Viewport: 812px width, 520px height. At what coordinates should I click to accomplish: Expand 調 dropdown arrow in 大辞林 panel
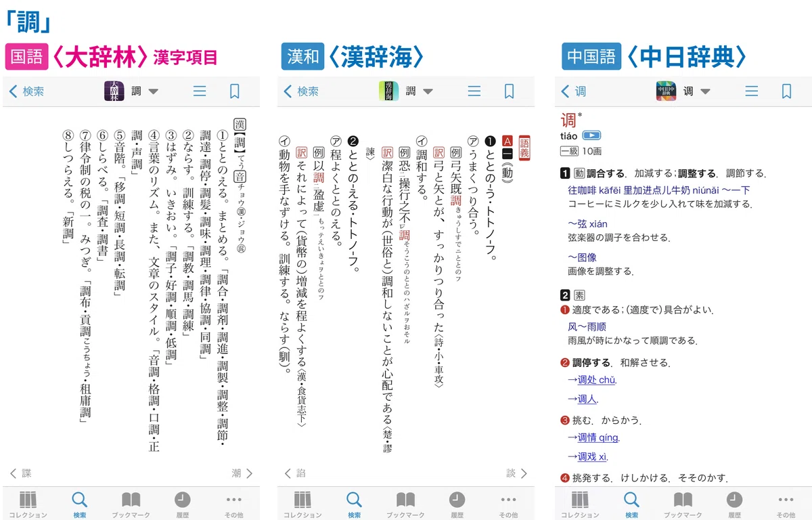point(153,91)
